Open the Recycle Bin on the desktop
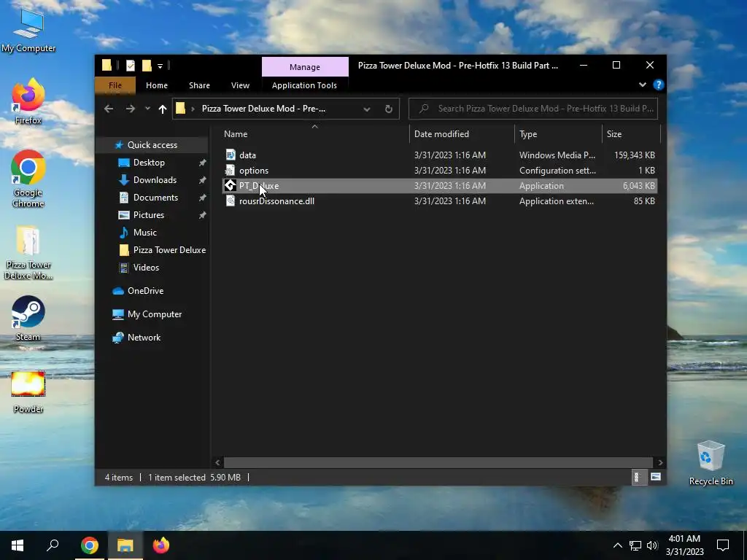Screen dimensions: 747x560 (x=711, y=463)
